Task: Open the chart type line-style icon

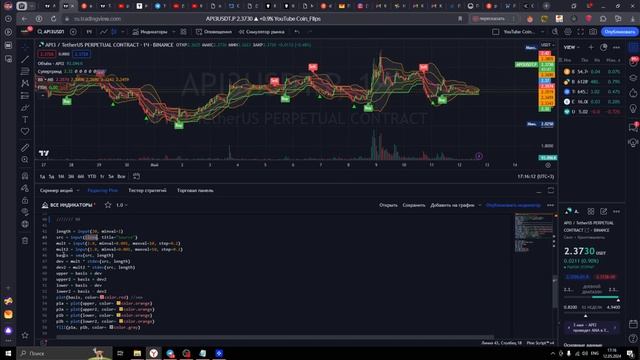Action: (x=104, y=31)
